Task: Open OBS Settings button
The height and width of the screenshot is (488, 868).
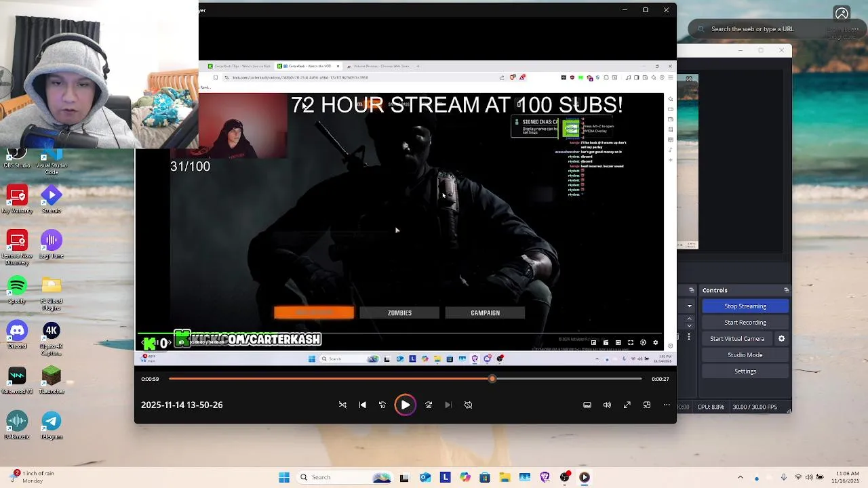Action: point(745,371)
